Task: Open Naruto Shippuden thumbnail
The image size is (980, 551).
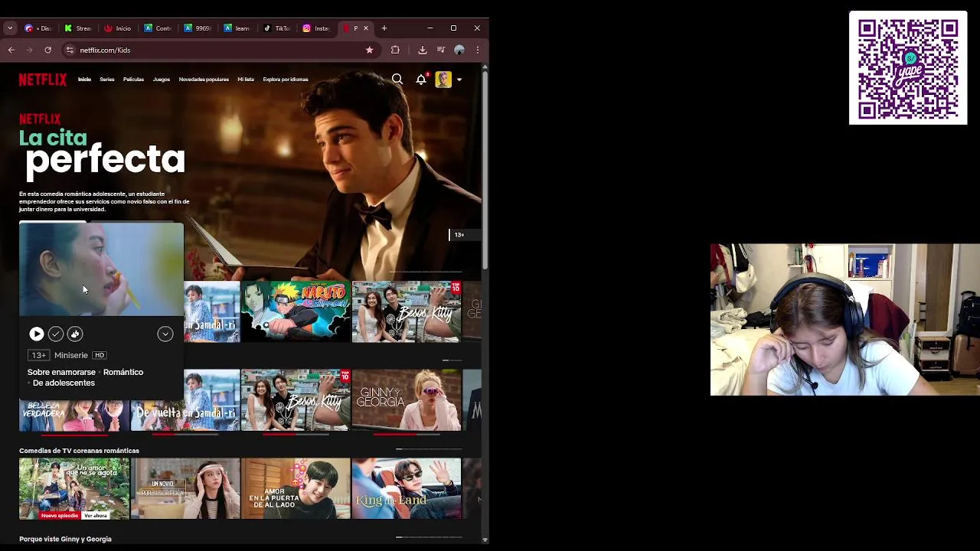Action: [296, 311]
